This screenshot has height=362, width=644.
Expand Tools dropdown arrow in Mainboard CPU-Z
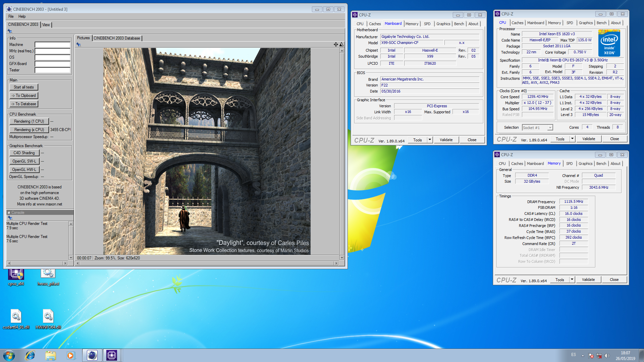[x=430, y=140]
